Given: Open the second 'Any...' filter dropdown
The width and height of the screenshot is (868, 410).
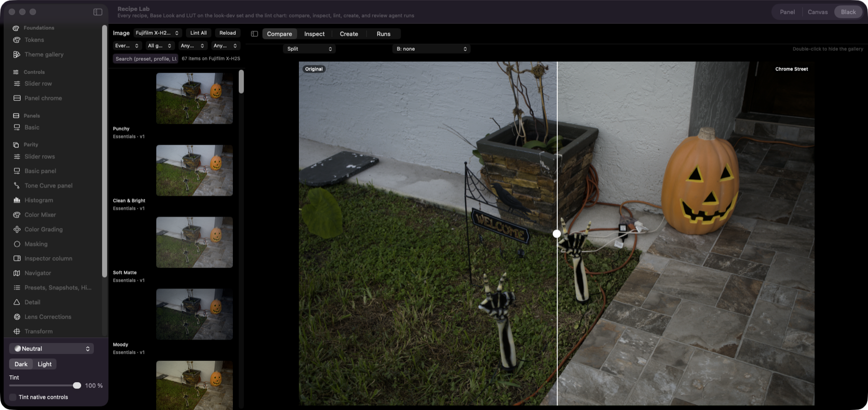Looking at the screenshot, I should click(225, 46).
